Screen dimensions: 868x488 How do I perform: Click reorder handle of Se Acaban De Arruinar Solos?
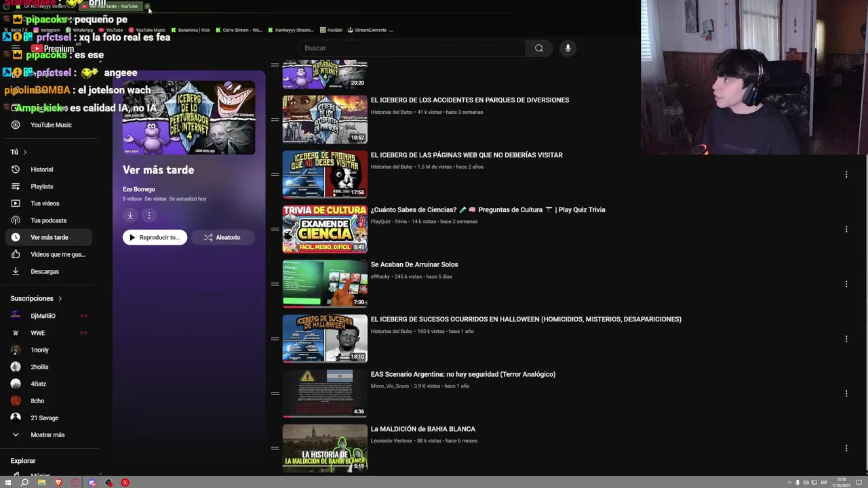click(x=275, y=284)
